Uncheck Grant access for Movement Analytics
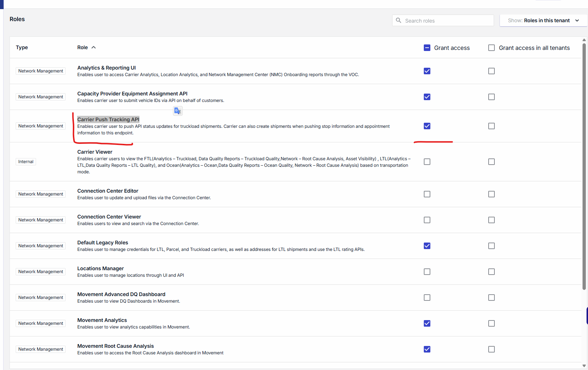The width and height of the screenshot is (588, 370). [427, 323]
